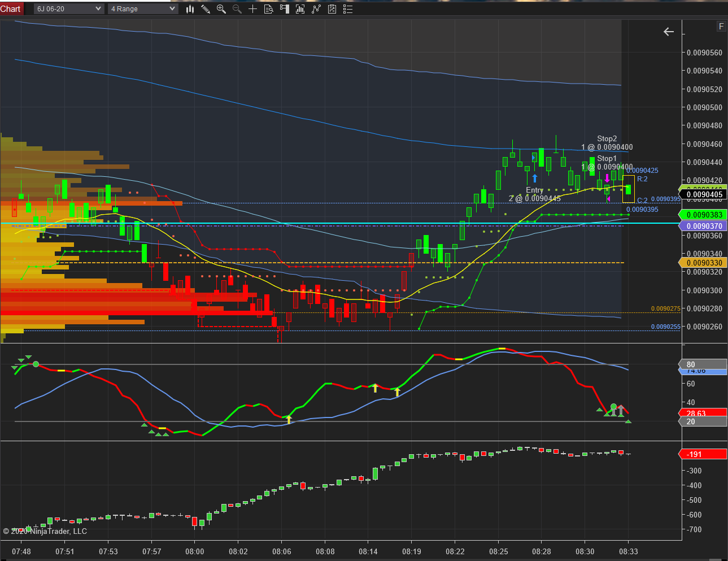
Task: Select the Chart tab label
Action: 11,9
